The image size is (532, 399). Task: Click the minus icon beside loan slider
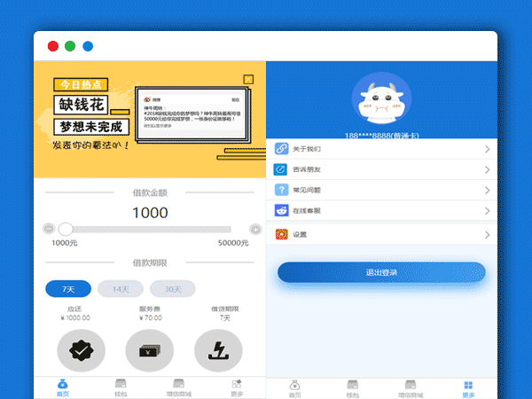(49, 230)
